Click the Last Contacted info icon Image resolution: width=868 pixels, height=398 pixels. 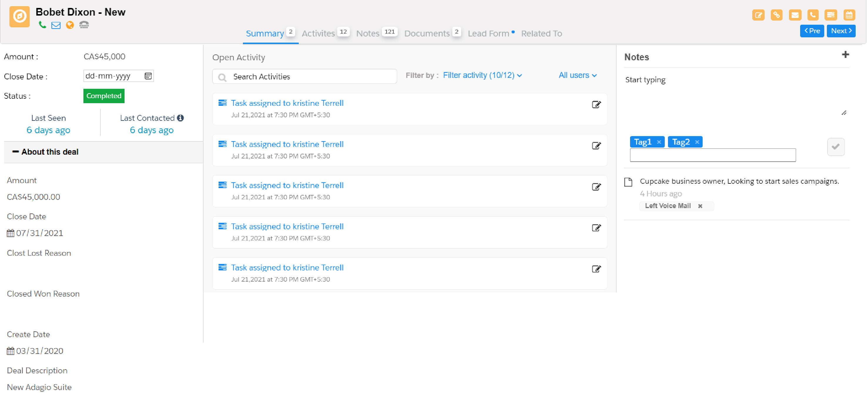click(181, 118)
